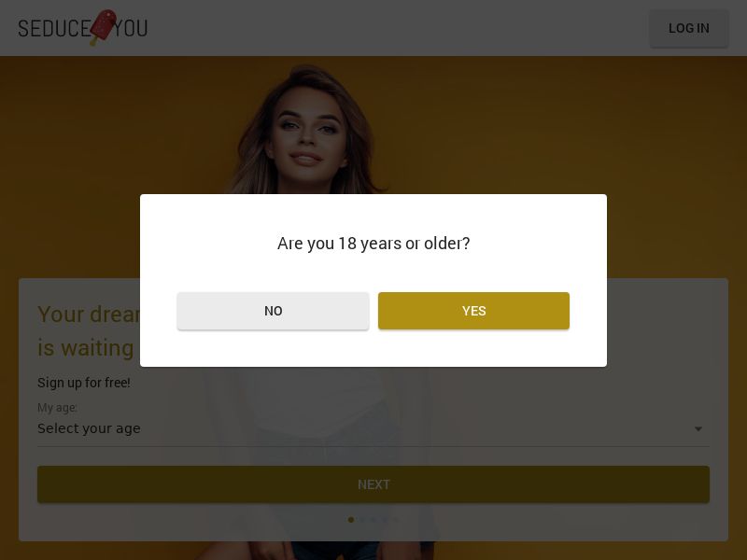
Task: Click the dropdown chevron next to age selector
Action: pyautogui.click(x=698, y=428)
